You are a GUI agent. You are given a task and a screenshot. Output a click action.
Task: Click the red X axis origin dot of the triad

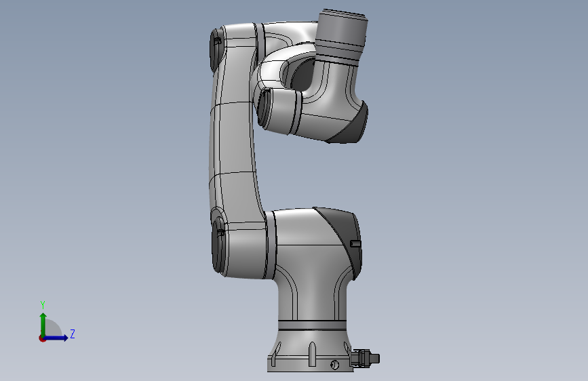tap(42, 338)
